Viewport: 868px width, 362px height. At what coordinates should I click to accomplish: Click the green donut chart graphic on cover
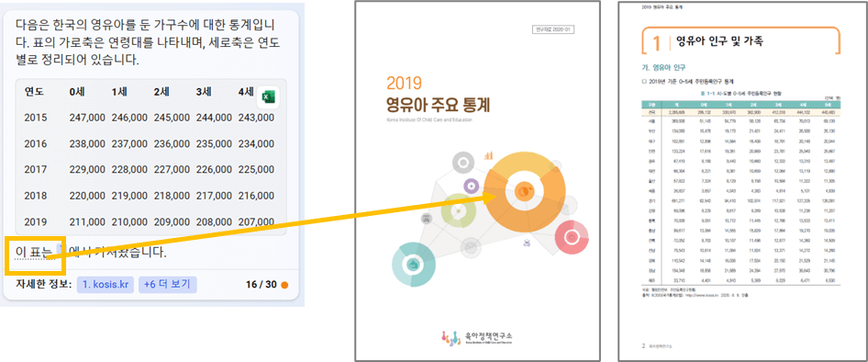coord(459,210)
